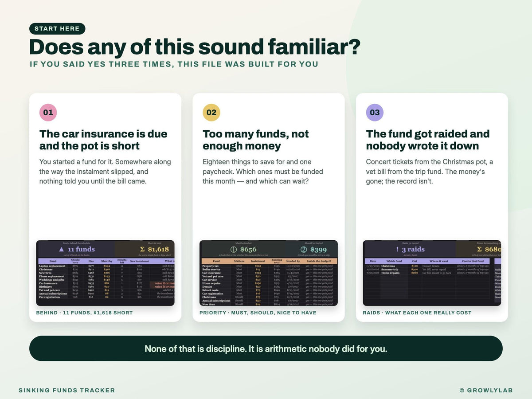Click the 'Birthdays' fund row

106,287
